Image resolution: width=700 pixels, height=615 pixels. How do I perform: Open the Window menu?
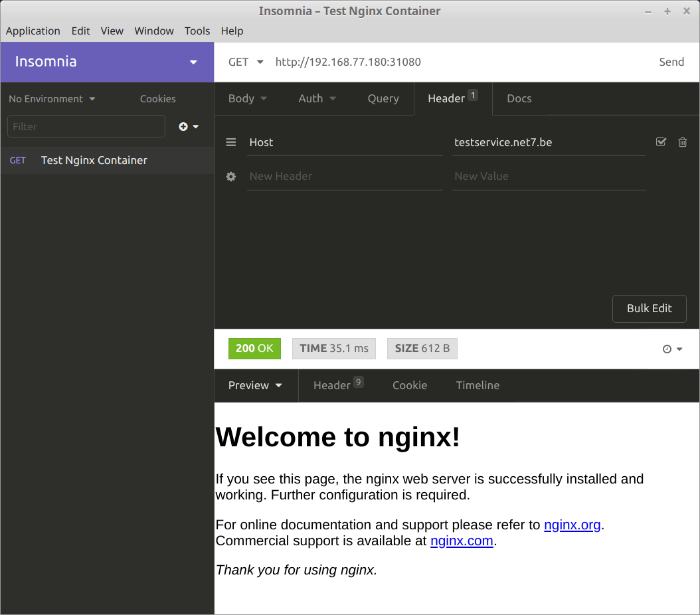click(154, 31)
